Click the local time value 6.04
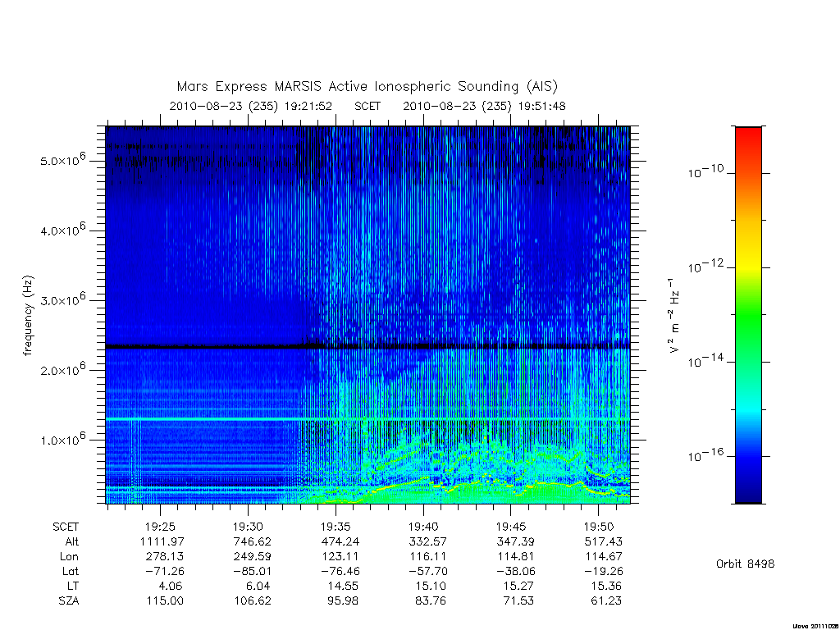Screen dimensions: 840x630 258,586
